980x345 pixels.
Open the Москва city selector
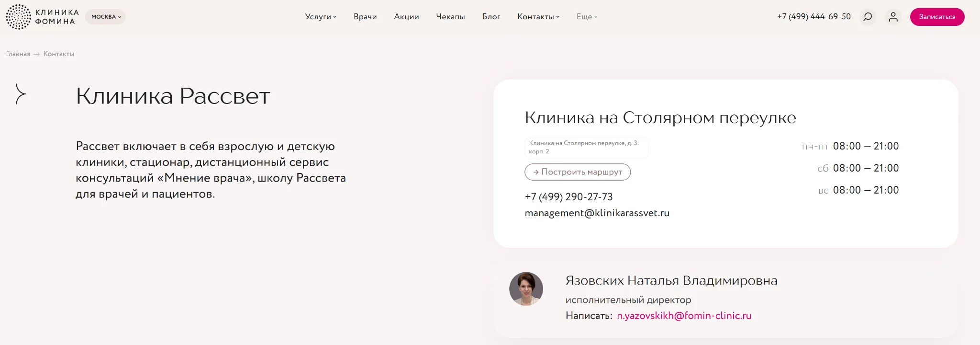click(106, 17)
